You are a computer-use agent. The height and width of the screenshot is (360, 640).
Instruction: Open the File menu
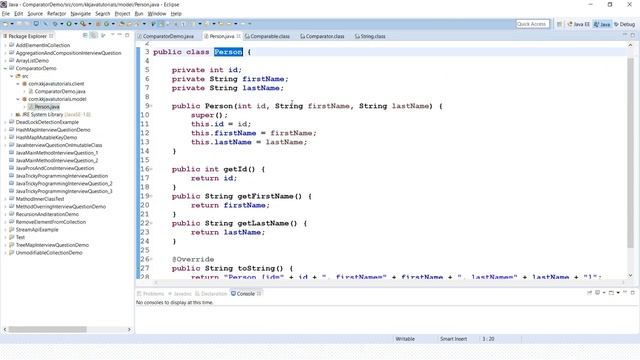point(6,13)
